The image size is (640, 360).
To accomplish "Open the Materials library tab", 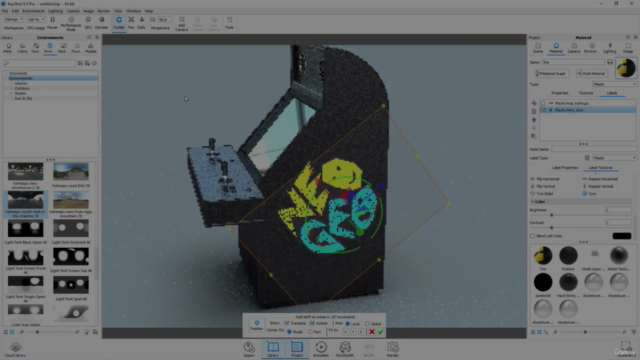I will [x=8, y=48].
